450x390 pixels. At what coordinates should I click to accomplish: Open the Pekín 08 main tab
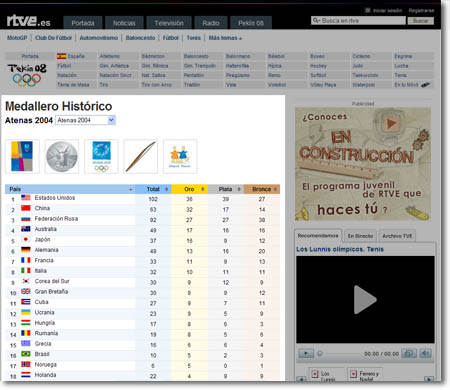click(251, 23)
